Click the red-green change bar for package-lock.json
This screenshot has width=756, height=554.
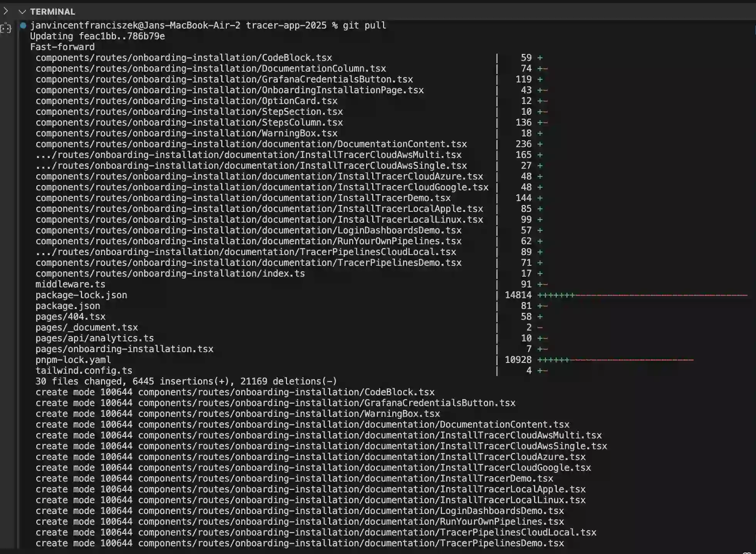click(642, 295)
